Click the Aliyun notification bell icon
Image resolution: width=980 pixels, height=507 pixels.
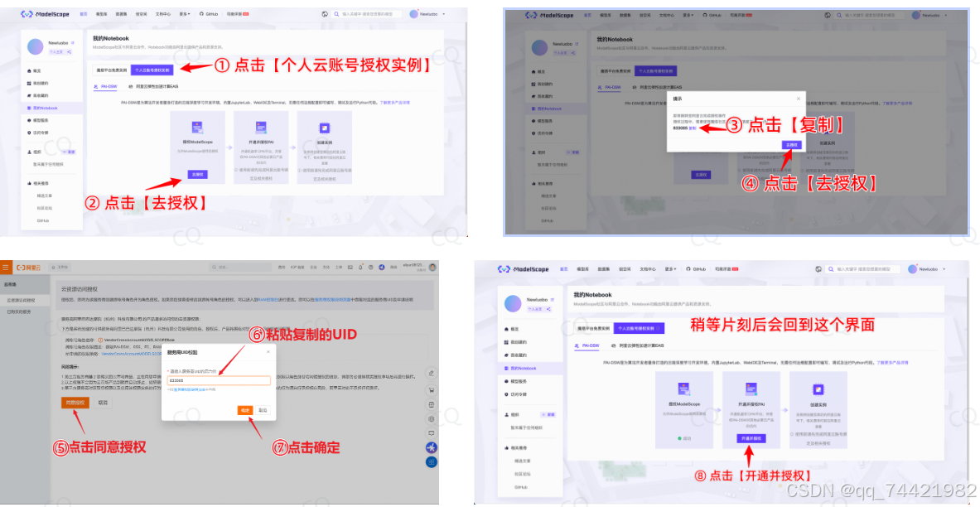355,268
